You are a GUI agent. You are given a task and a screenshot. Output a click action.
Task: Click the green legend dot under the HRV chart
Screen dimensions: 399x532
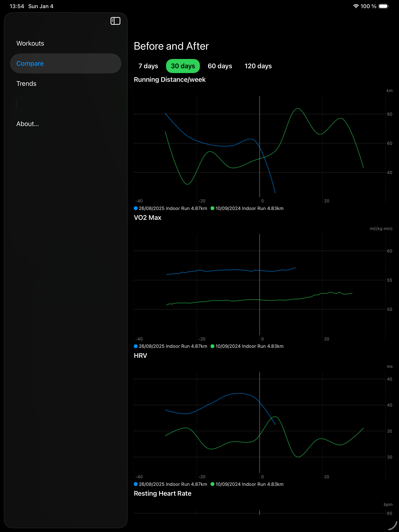click(x=213, y=484)
